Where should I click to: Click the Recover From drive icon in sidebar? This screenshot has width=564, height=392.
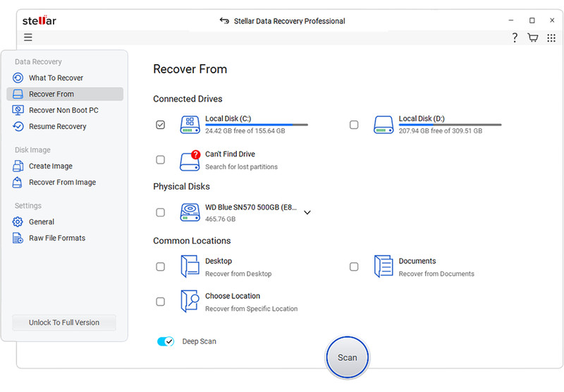18,94
